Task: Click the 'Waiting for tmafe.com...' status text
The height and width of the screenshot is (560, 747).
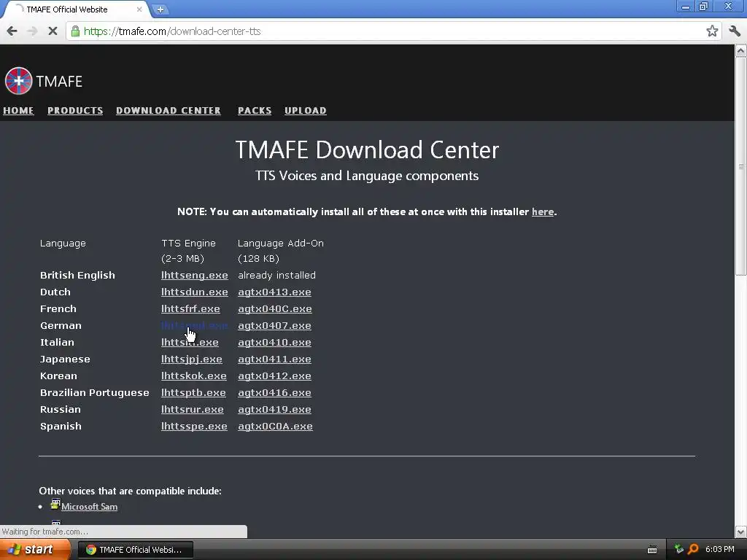Action: pyautogui.click(x=45, y=532)
